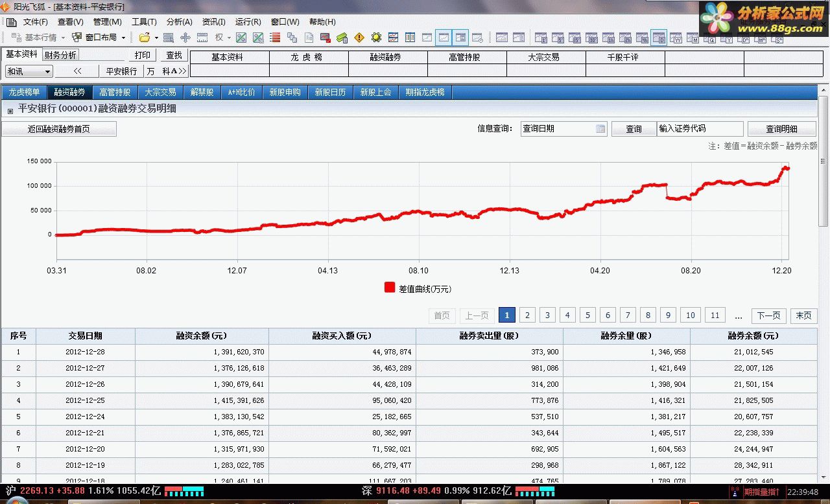This screenshot has height=504, width=830.
Task: Click the vertical scrollbar on the right
Action: click(824, 161)
